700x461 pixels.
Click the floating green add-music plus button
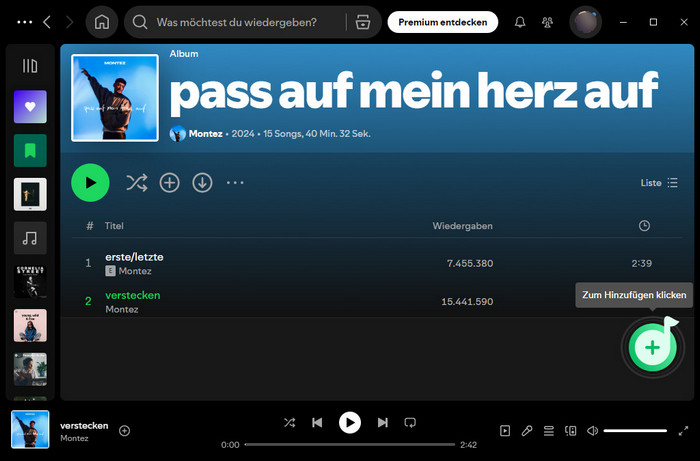[x=652, y=348]
